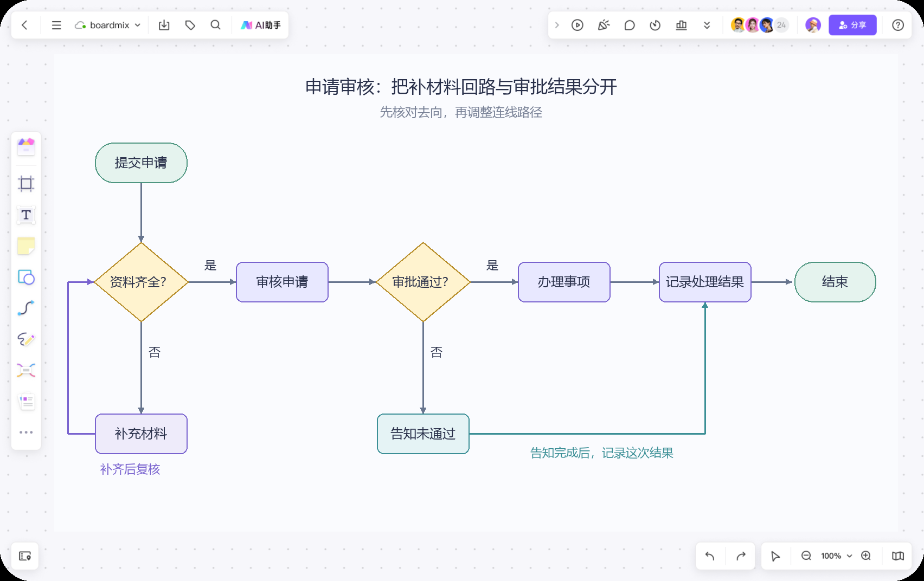Viewport: 924px width, 581px height.
Task: Click the 补齐后复核 label text
Action: pos(130,469)
